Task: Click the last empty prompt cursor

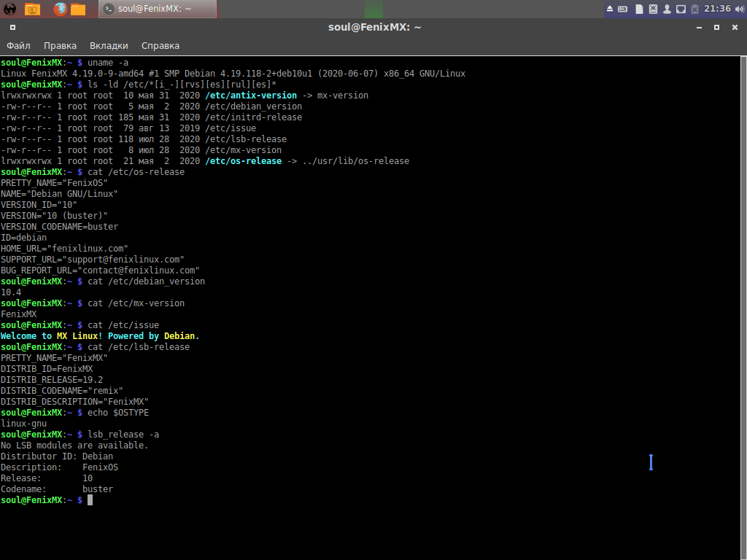Action: click(90, 500)
